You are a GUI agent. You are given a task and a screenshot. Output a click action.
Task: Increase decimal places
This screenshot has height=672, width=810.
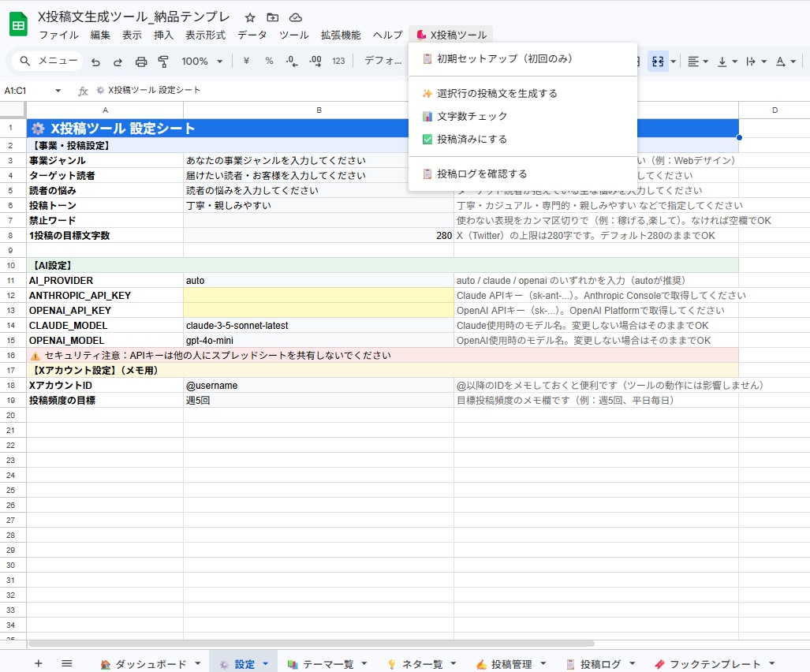(x=315, y=61)
